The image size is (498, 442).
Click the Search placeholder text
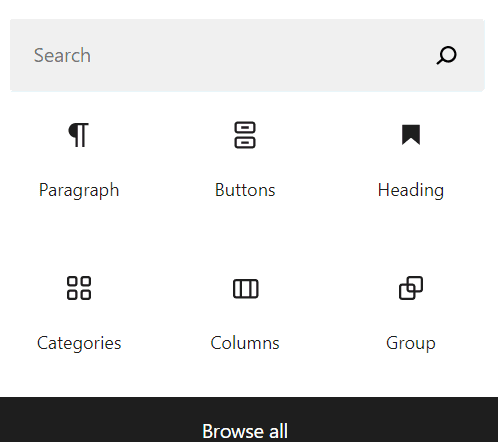(x=62, y=55)
